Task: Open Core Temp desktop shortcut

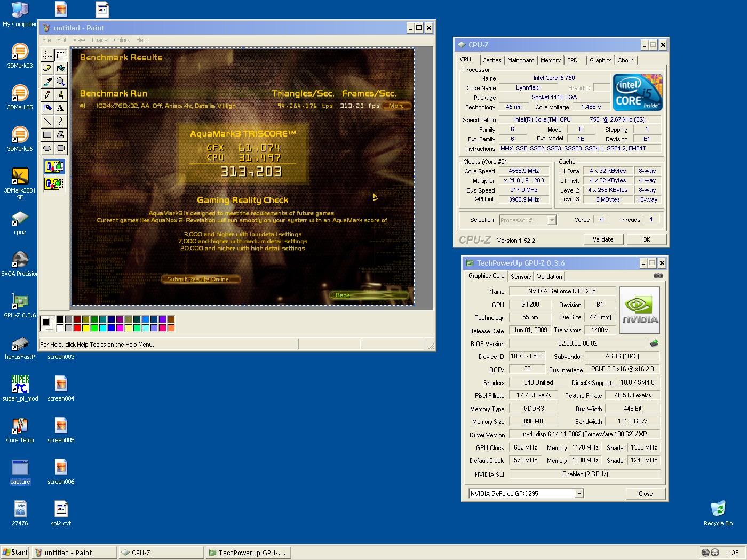Action: pyautogui.click(x=20, y=430)
